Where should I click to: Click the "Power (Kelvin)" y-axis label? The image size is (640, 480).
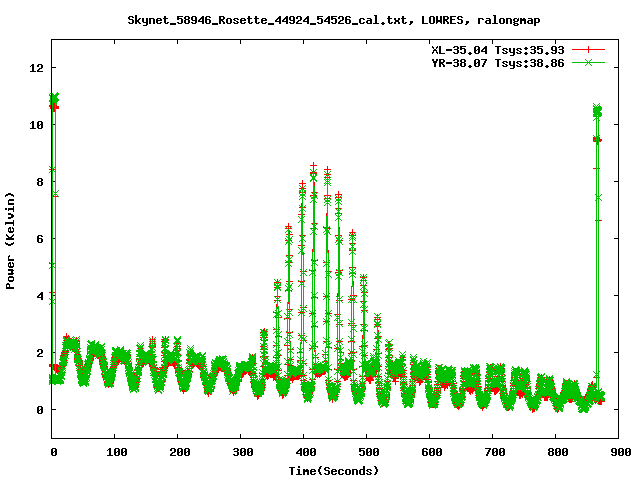(x=10, y=241)
